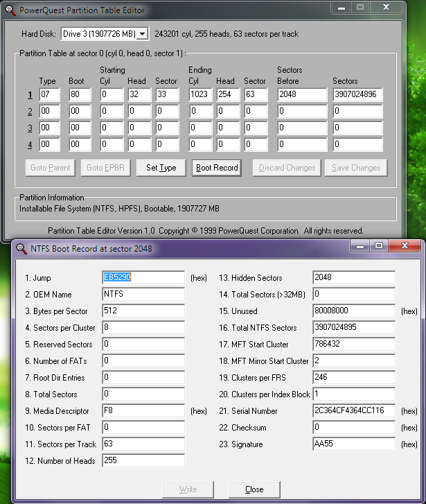
Task: Click partition 3 Boot field
Action: [80, 128]
